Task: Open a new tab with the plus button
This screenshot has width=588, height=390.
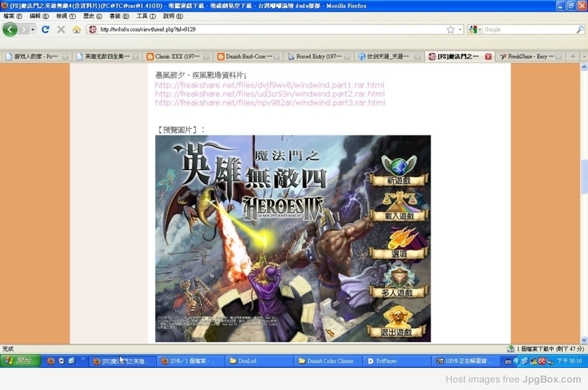Action: pos(573,57)
